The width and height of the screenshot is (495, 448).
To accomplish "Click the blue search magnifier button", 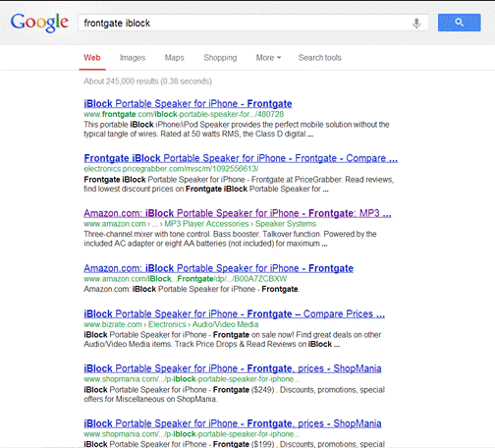I will pos(459,23).
